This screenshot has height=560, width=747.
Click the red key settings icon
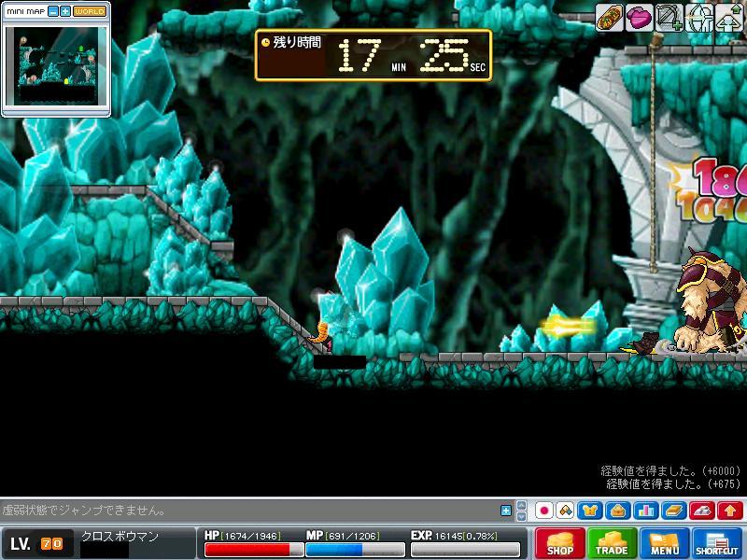coord(702,511)
